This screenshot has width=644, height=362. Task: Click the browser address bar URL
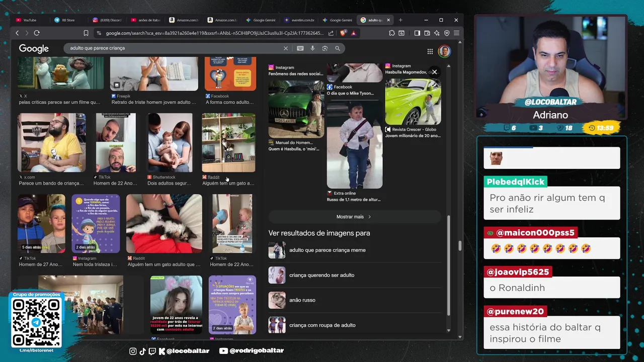214,33
